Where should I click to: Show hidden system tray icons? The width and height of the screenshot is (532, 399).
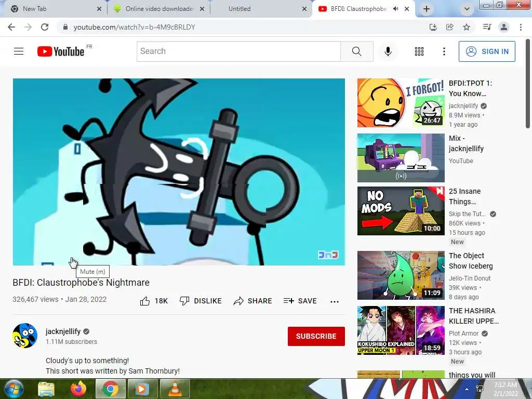point(467,389)
